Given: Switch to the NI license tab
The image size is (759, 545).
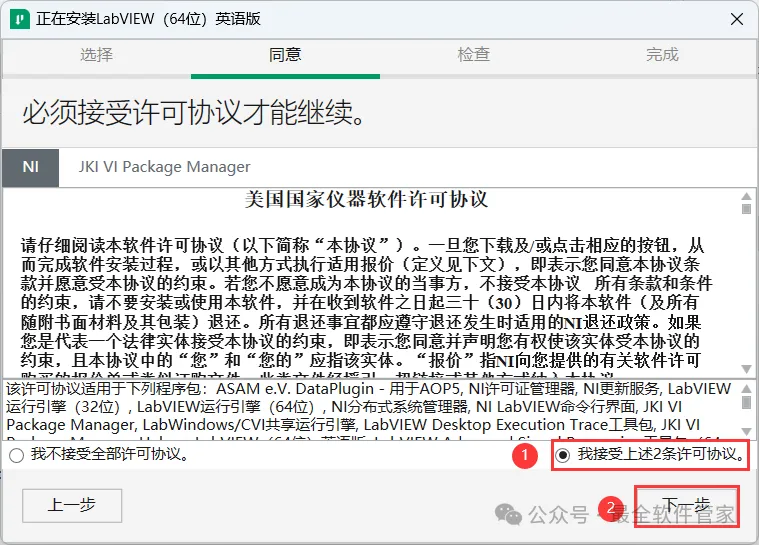Looking at the screenshot, I should click(30, 167).
